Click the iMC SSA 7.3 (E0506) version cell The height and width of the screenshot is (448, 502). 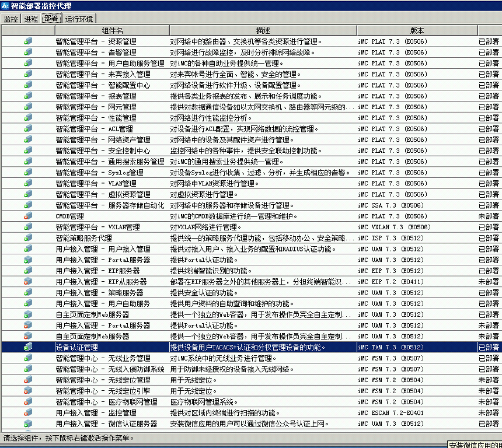(x=391, y=205)
